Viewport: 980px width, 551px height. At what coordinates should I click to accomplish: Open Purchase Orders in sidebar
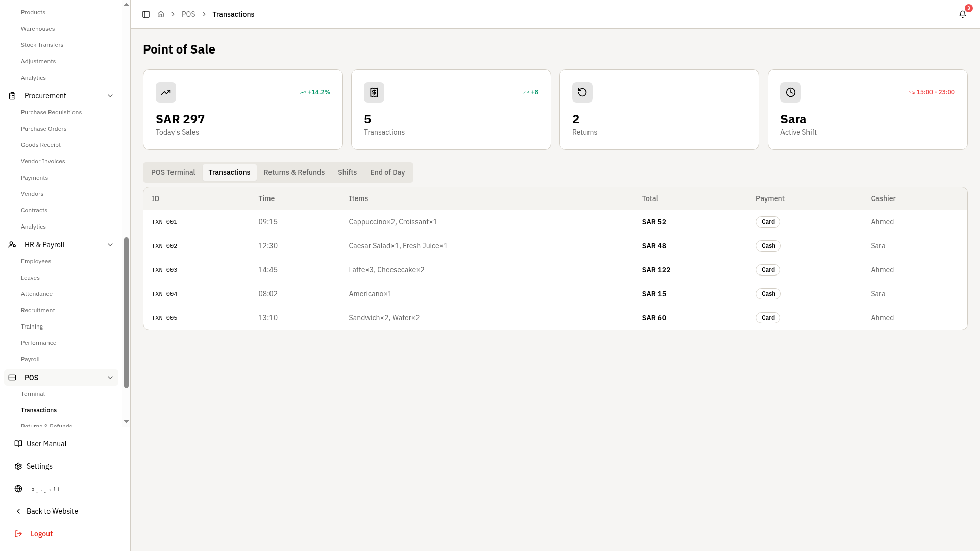point(44,129)
